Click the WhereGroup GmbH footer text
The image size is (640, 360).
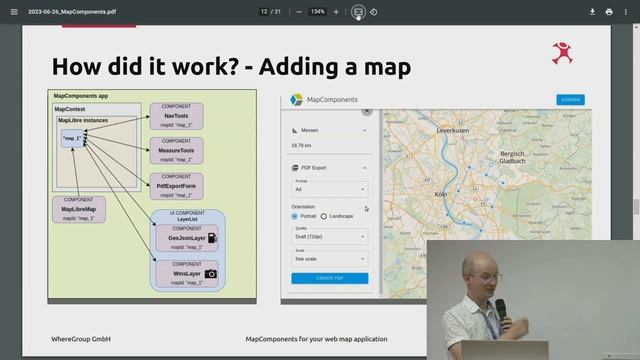pyautogui.click(x=81, y=339)
